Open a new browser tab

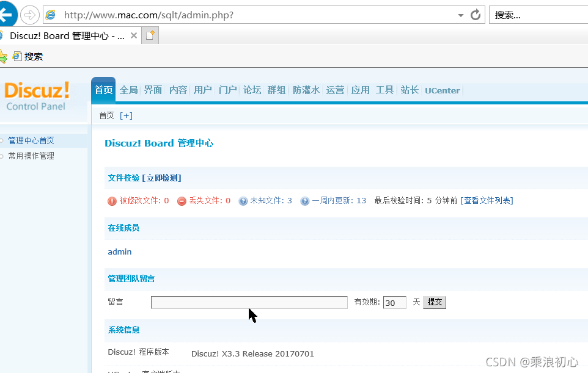tap(150, 35)
